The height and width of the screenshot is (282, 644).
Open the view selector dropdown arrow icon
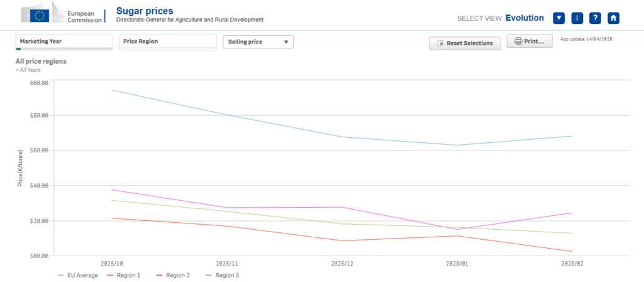pyautogui.click(x=558, y=18)
